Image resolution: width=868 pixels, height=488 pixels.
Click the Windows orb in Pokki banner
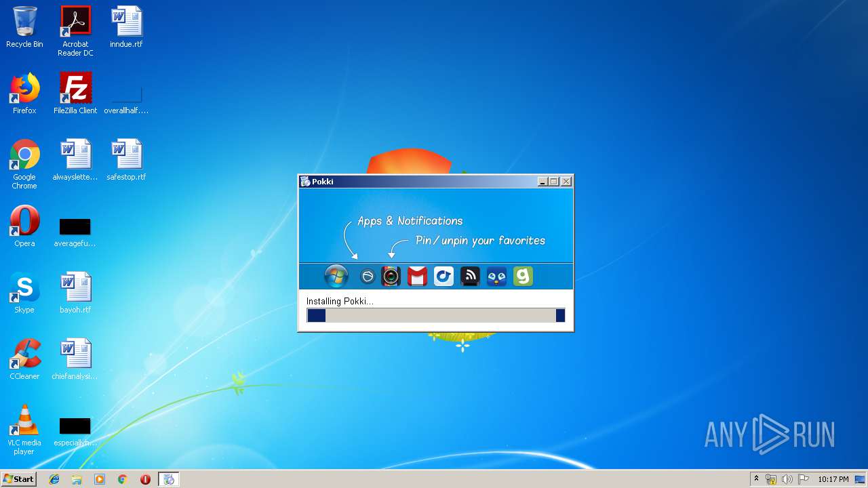click(336, 276)
